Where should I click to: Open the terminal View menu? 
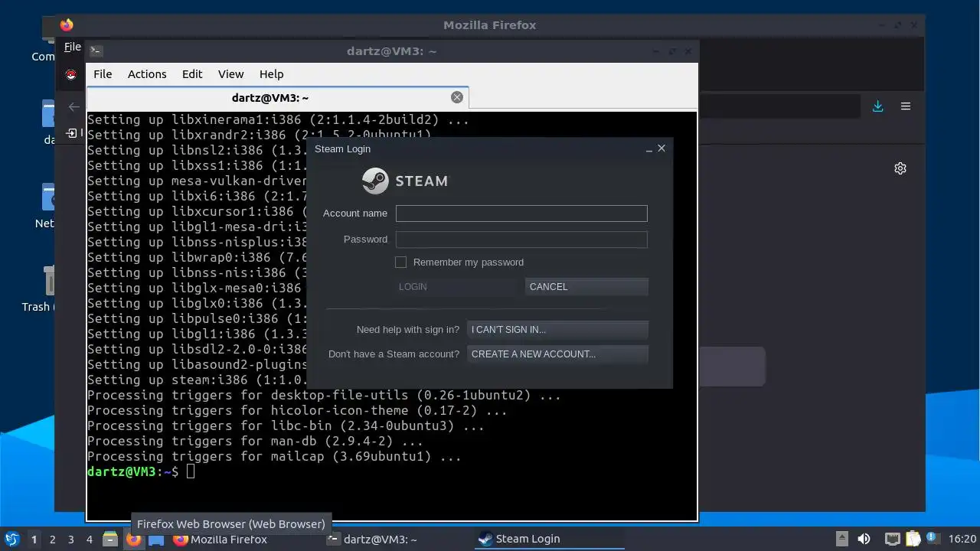pyautogui.click(x=230, y=74)
